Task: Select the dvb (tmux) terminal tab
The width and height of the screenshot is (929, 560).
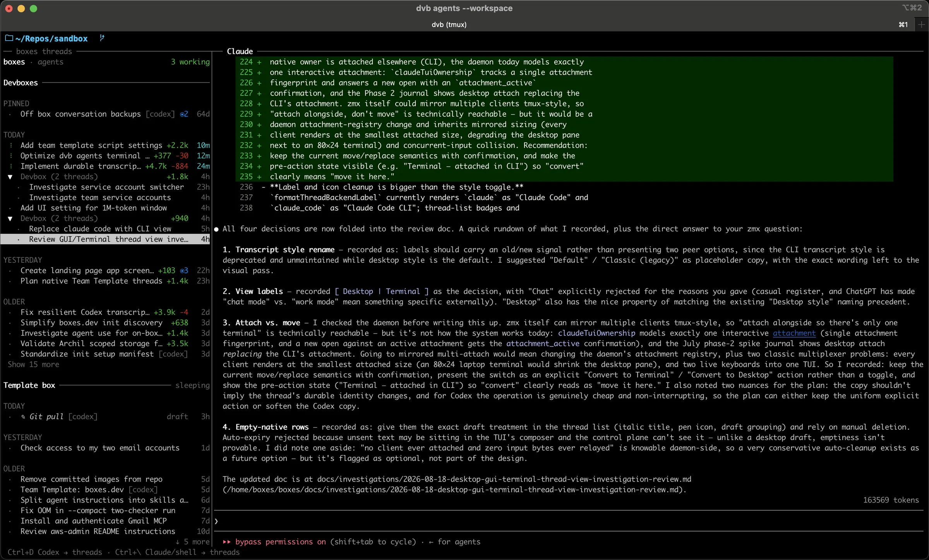Action: pos(449,24)
